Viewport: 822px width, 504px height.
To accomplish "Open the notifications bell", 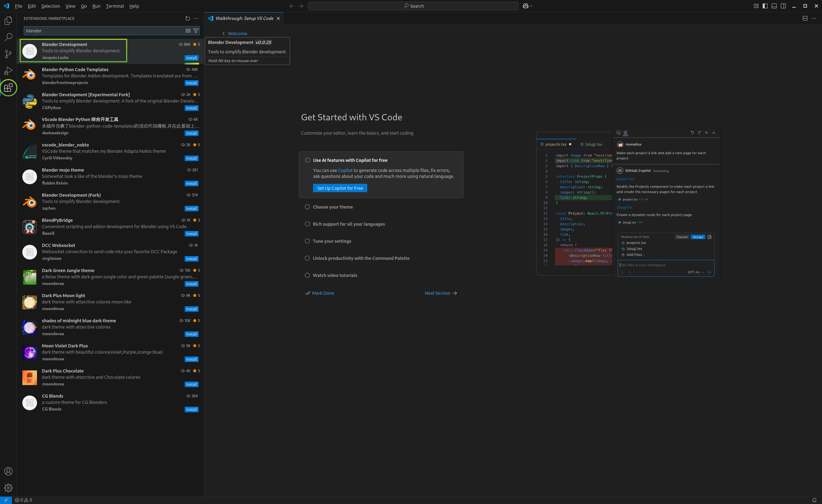I will [814, 500].
